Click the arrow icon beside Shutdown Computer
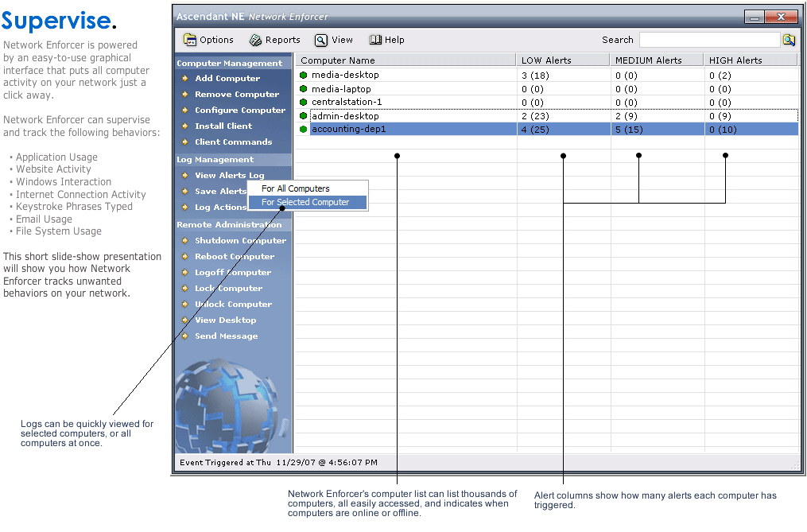 coord(185,240)
